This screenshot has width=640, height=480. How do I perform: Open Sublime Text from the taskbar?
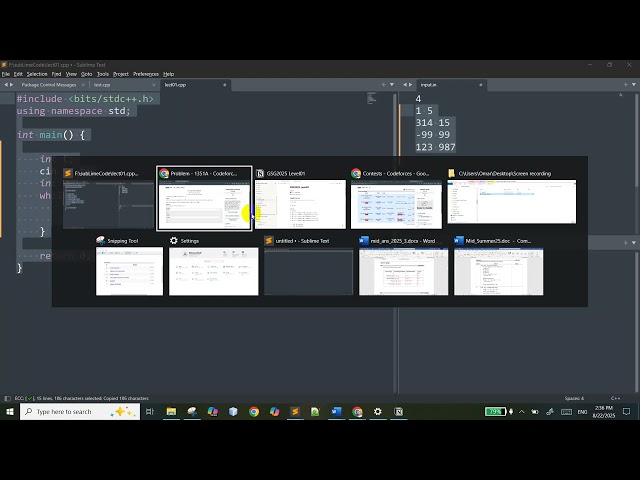tap(295, 412)
